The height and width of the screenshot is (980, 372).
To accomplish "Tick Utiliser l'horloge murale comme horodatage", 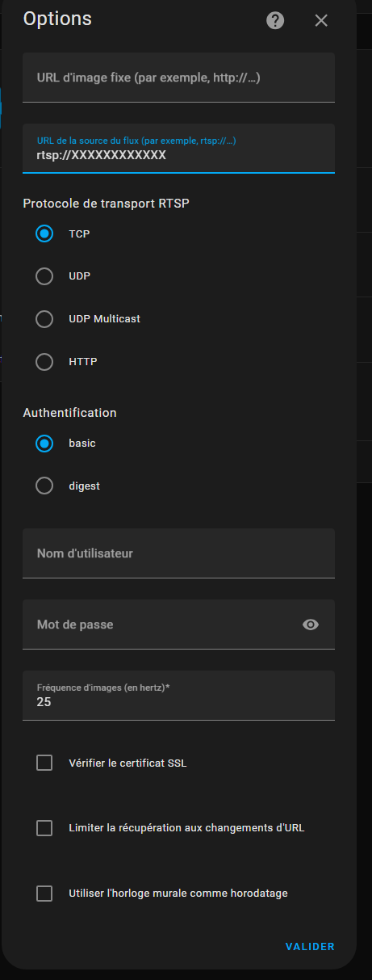I will click(x=44, y=894).
